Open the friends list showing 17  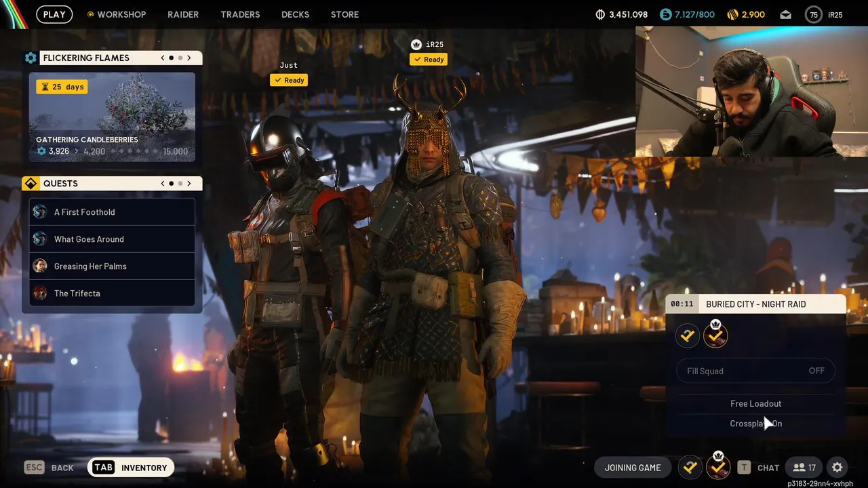[804, 468]
